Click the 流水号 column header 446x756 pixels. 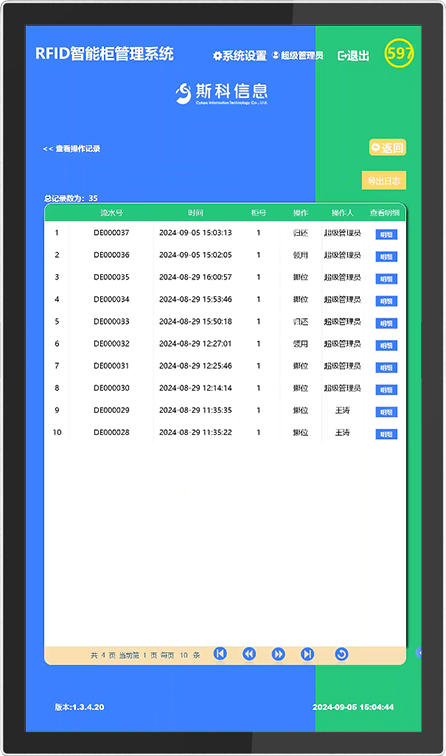point(111,213)
